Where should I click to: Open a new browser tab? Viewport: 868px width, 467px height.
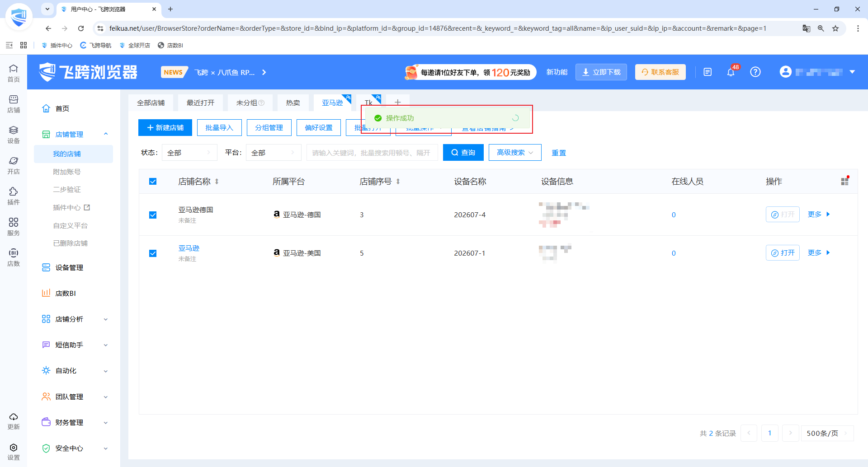(x=170, y=9)
